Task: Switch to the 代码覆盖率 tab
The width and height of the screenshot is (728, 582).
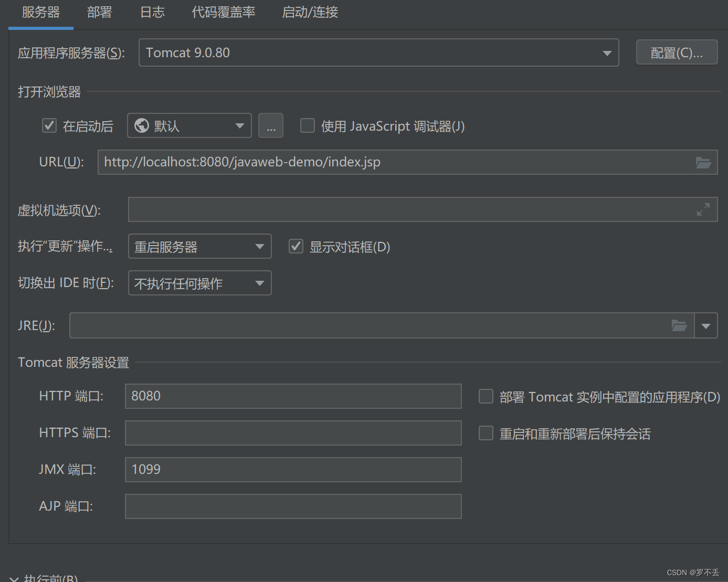Action: 224,12
